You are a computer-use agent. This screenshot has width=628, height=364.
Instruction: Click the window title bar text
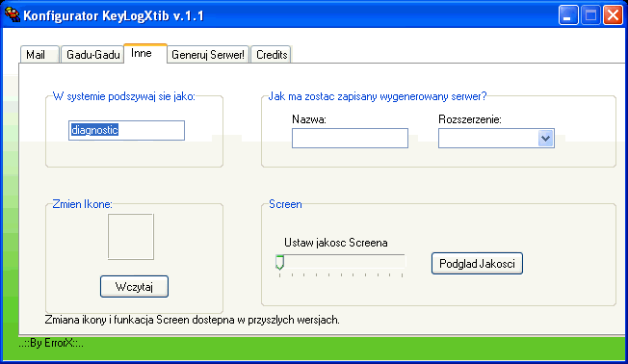(x=114, y=15)
